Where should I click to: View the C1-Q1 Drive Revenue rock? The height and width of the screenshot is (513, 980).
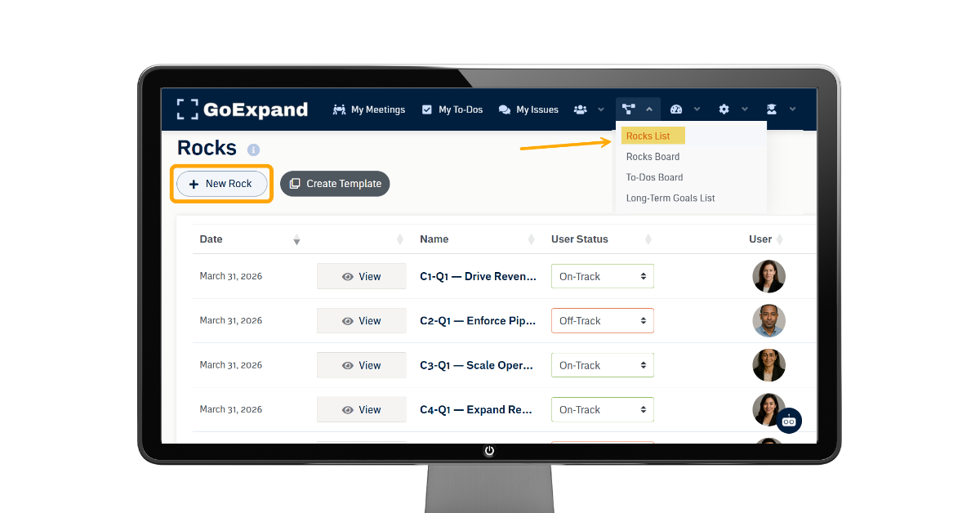361,277
